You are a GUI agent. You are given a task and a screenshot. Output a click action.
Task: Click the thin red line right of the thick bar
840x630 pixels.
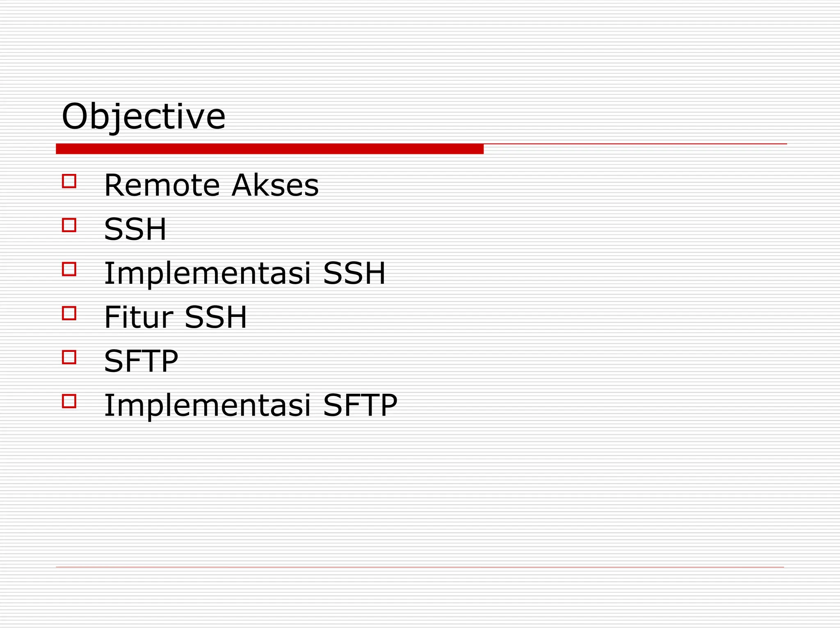click(x=635, y=144)
